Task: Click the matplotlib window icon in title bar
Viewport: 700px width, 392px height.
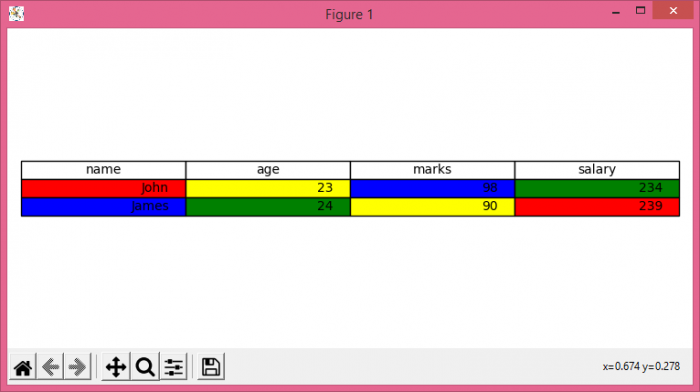Action: pos(16,14)
